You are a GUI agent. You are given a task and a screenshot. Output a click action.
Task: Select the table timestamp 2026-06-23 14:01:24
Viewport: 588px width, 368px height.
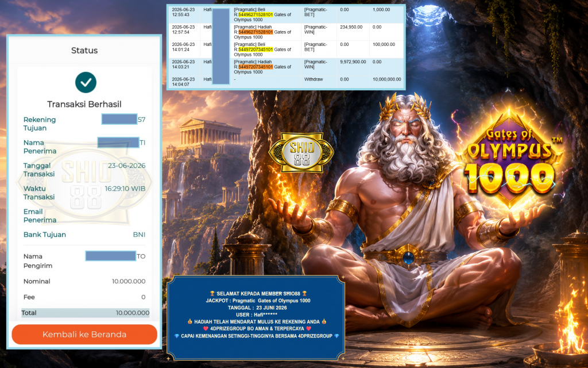pos(183,47)
